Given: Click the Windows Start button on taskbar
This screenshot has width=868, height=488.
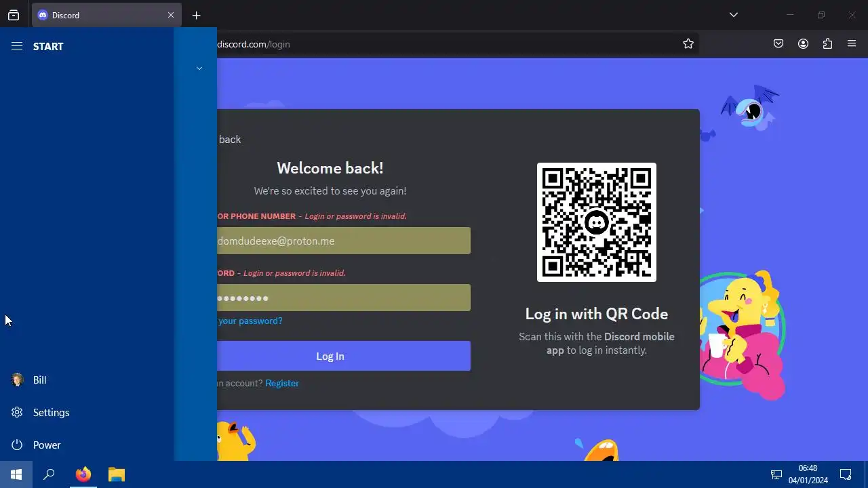Looking at the screenshot, I should [16, 474].
